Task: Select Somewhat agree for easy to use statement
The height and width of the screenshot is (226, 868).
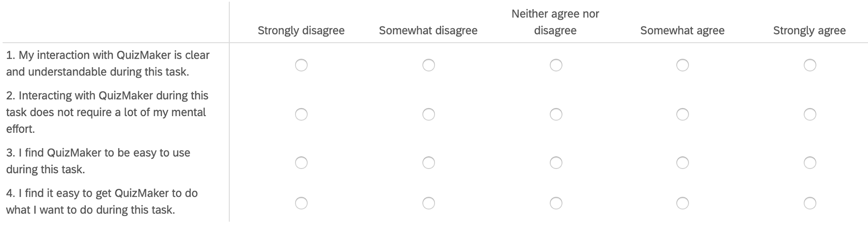Action: (x=682, y=163)
